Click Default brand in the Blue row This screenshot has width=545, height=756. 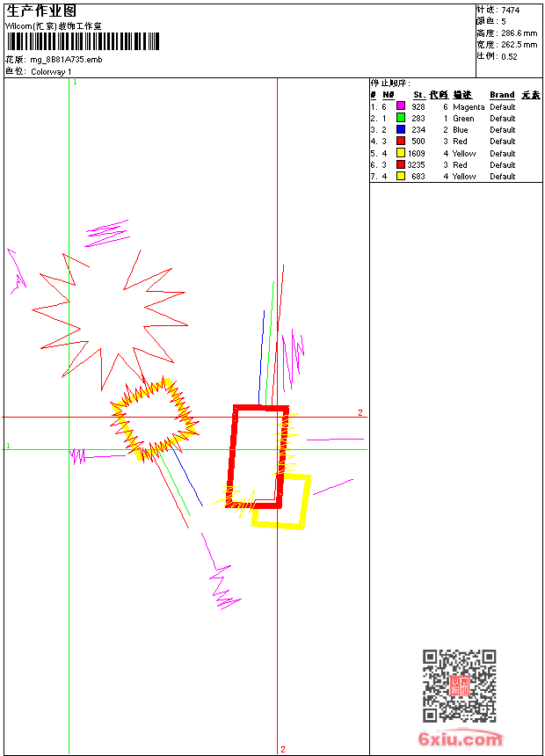pos(502,130)
